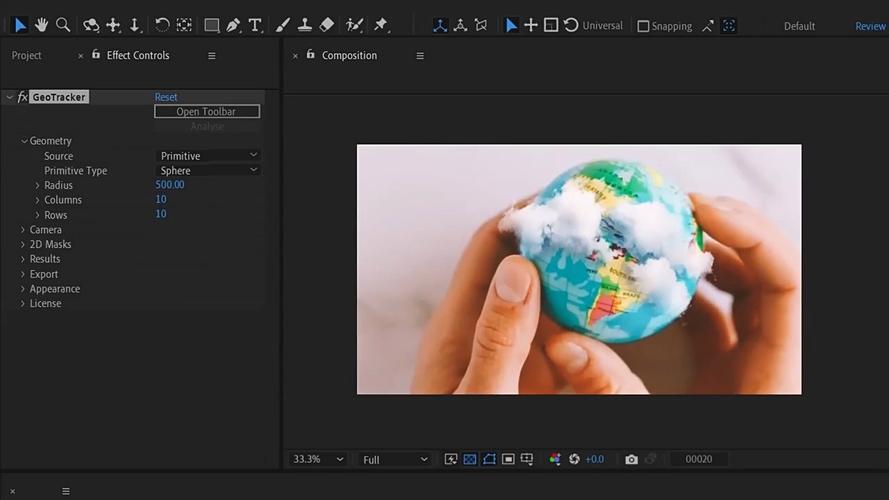Select the Rotation tool
889x500 pixels.
pyautogui.click(x=162, y=25)
